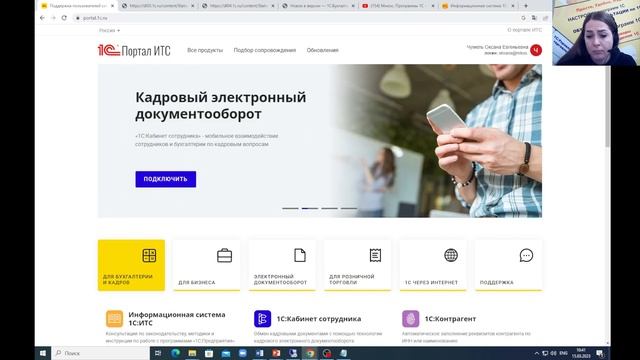Open PowerPoint from the taskbar
Image resolution: width=640 pixels, height=360 pixels.
(x=276, y=353)
